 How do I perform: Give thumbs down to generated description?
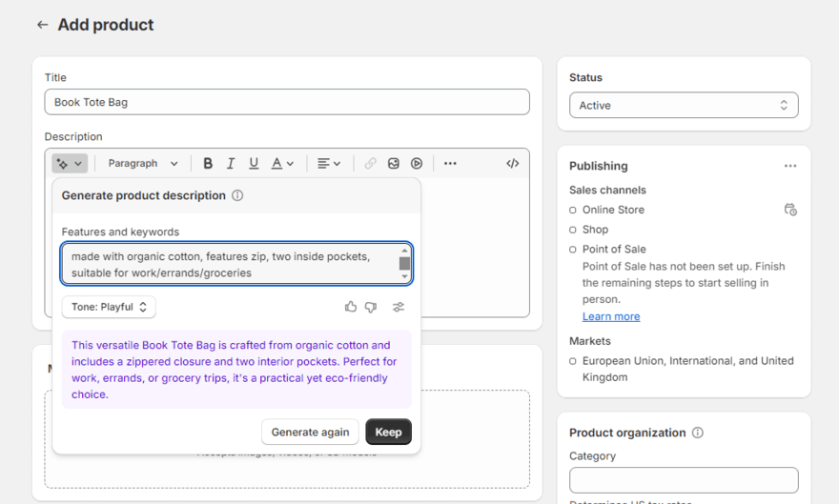click(371, 307)
